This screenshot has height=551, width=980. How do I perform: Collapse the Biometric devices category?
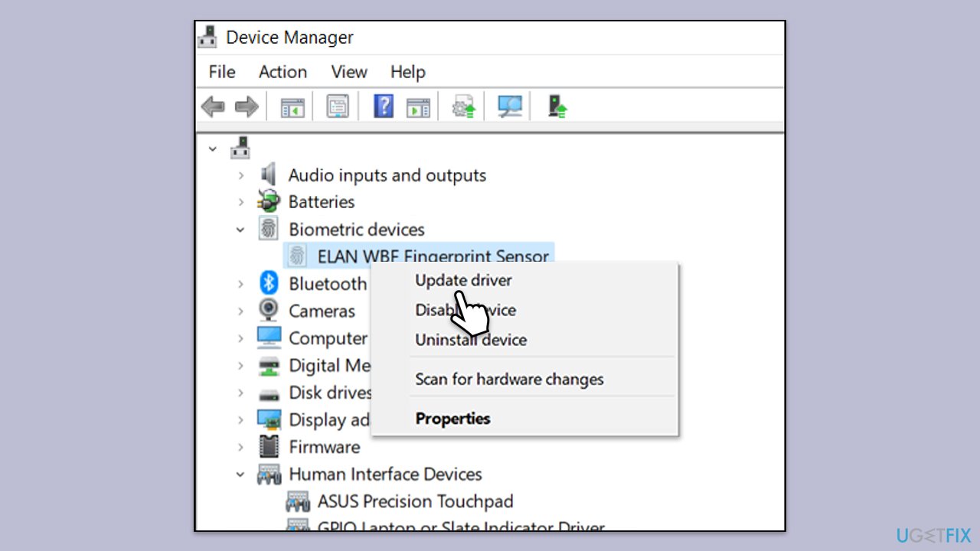click(240, 230)
